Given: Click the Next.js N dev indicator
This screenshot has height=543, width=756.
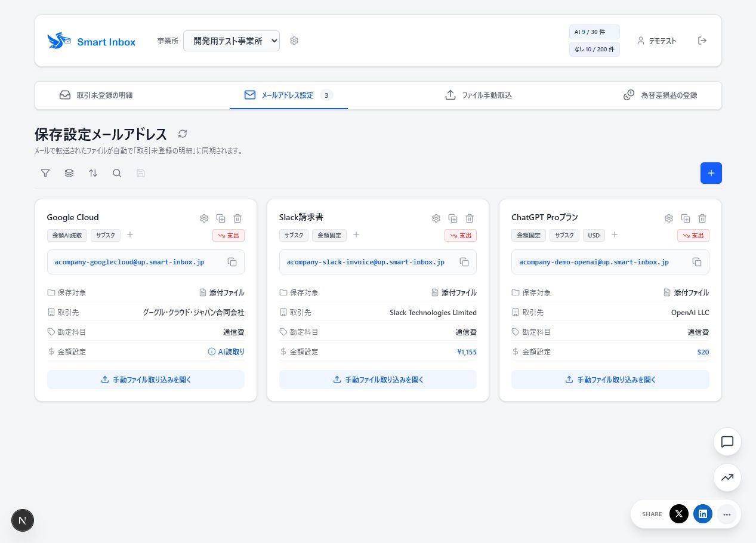Looking at the screenshot, I should tap(23, 520).
